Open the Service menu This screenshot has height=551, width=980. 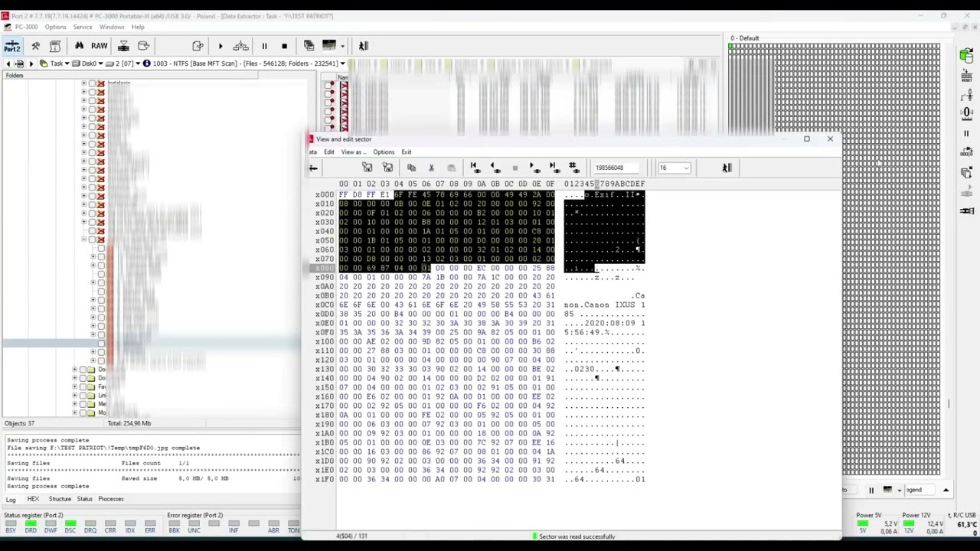pyautogui.click(x=83, y=27)
